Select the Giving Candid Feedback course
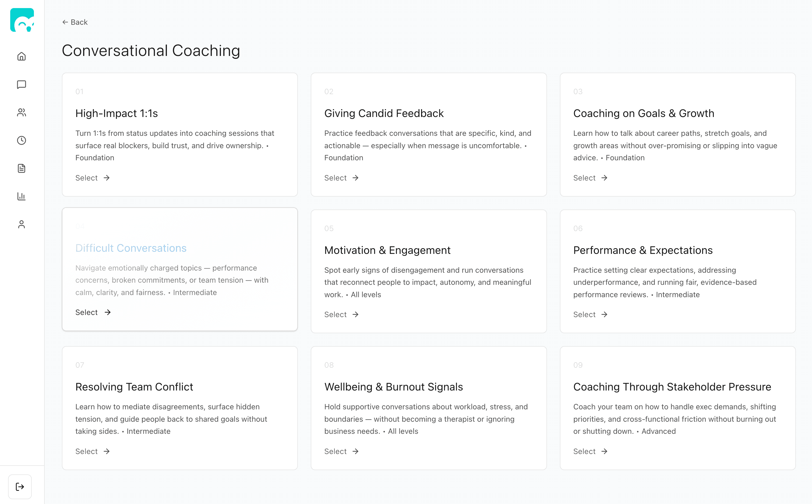 (x=341, y=178)
